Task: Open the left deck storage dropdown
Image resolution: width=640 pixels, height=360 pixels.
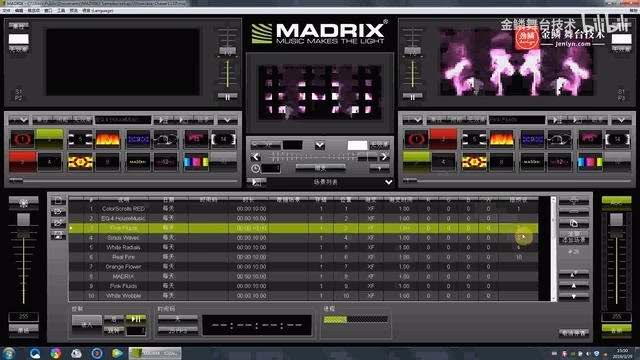Action: pyautogui.click(x=19, y=120)
